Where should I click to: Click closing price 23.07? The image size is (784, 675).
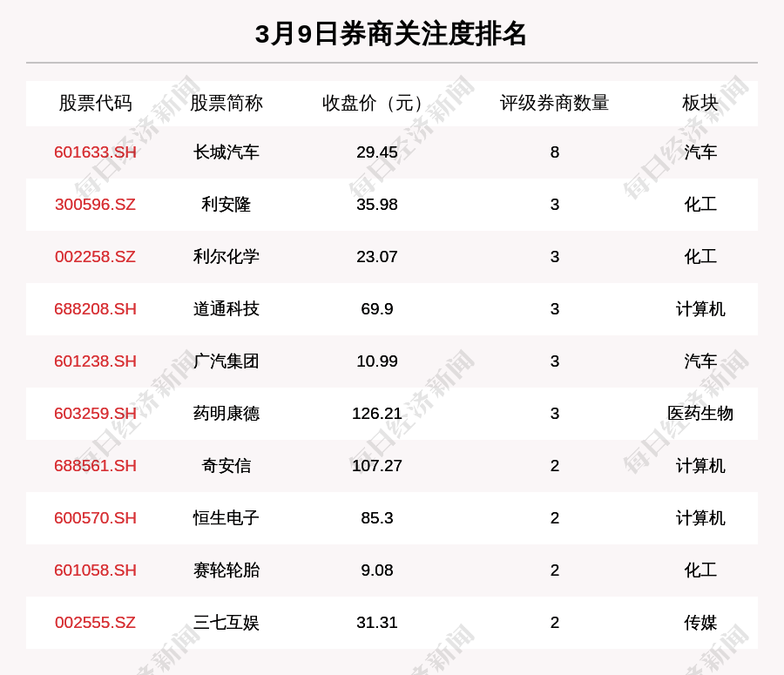point(377,256)
